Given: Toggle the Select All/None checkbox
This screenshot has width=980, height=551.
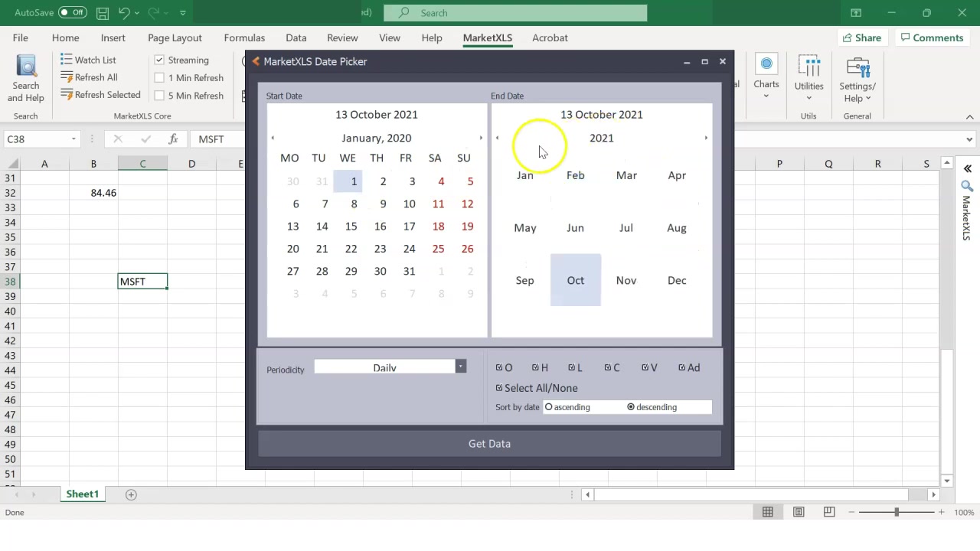Looking at the screenshot, I should point(499,388).
